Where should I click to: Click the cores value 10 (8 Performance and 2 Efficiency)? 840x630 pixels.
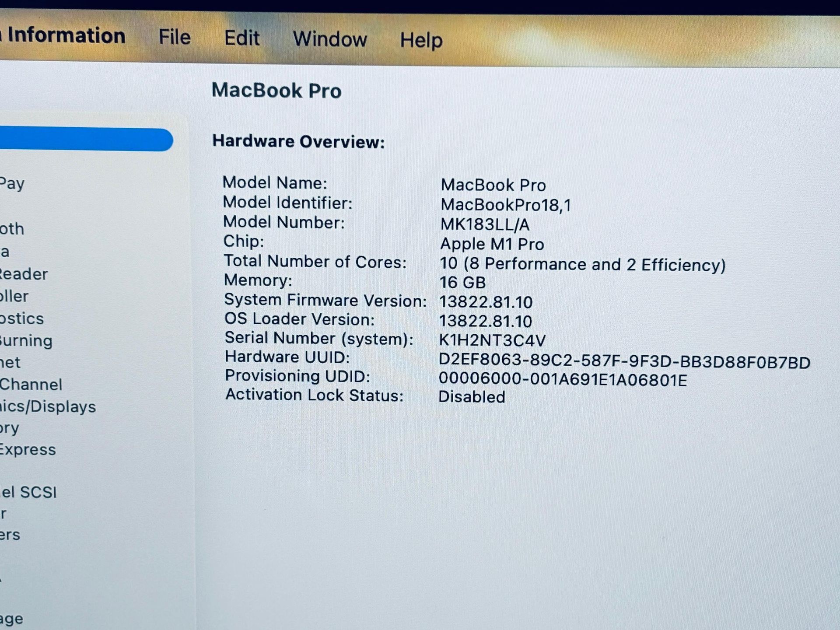(583, 264)
